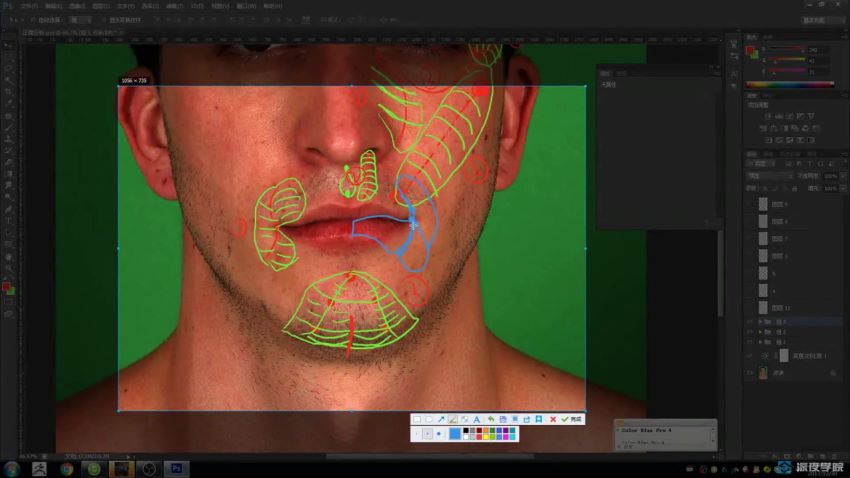The image size is (850, 478).
Task: Open the second menu in menu bar
Action: pos(53,6)
